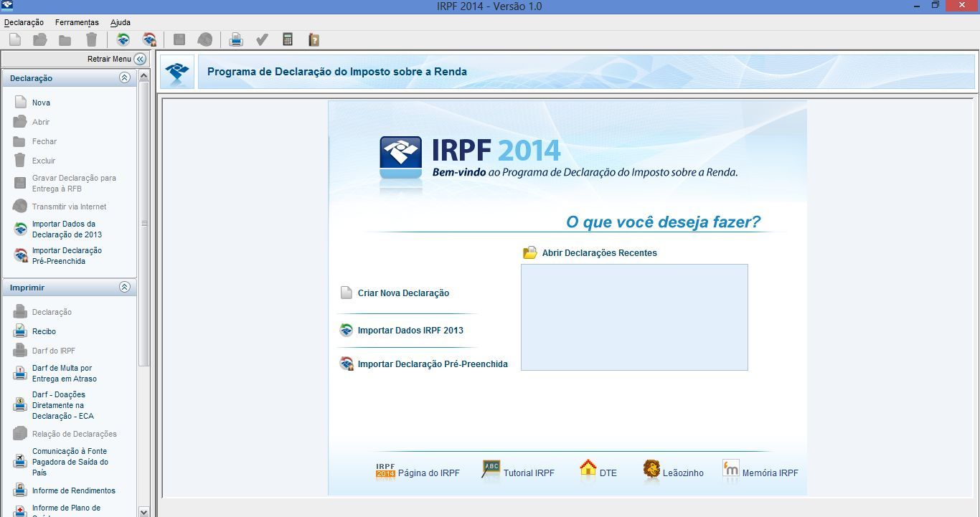Click the red-arrow import pre-filled declaration toolbar icon
The width and height of the screenshot is (980, 517).
tap(149, 39)
